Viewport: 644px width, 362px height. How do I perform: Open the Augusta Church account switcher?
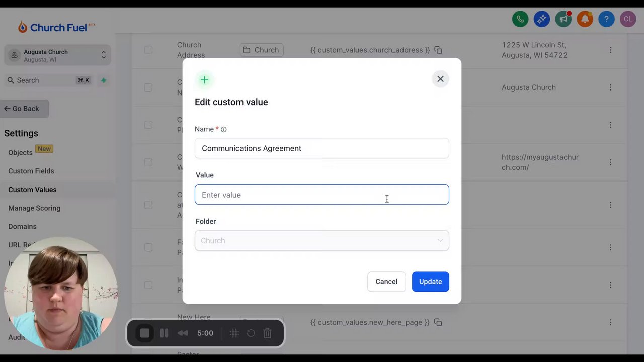[x=58, y=55]
